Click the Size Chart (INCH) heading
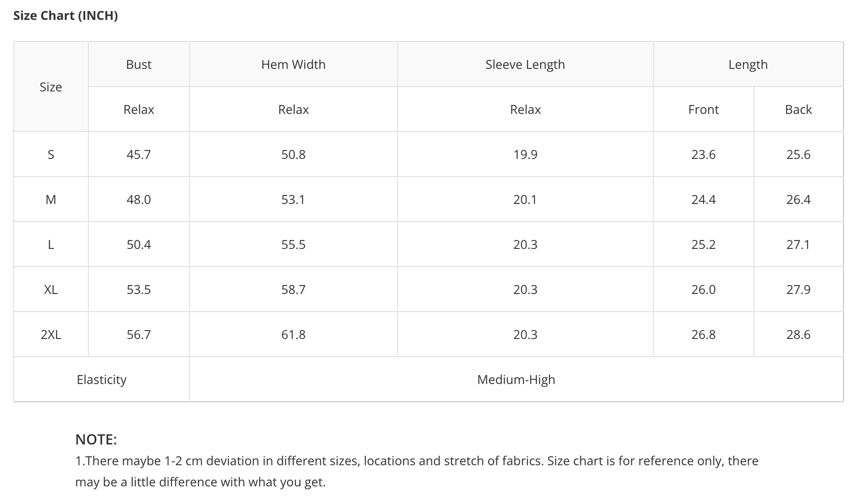864x504 pixels. [65, 16]
